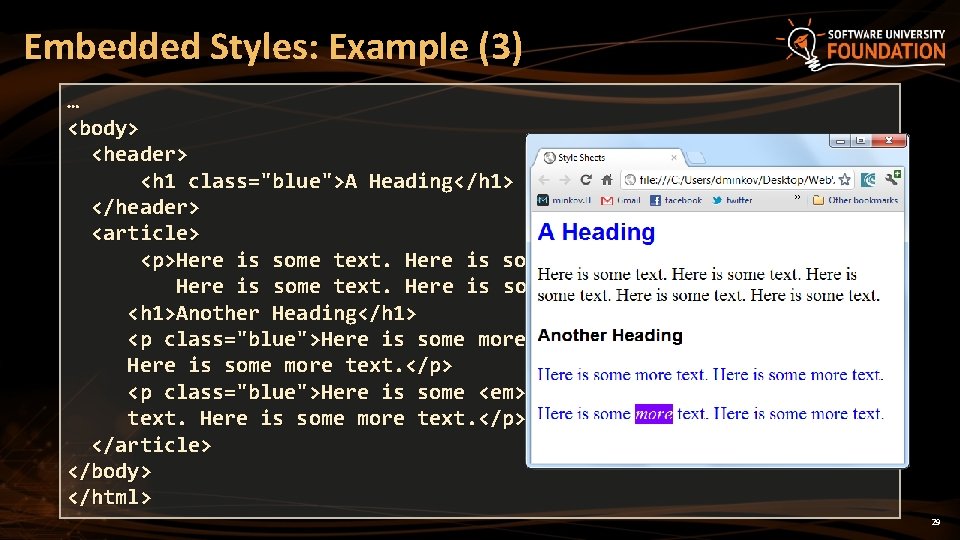
Task: Open the teal extension icon in toolbar
Action: (x=868, y=179)
